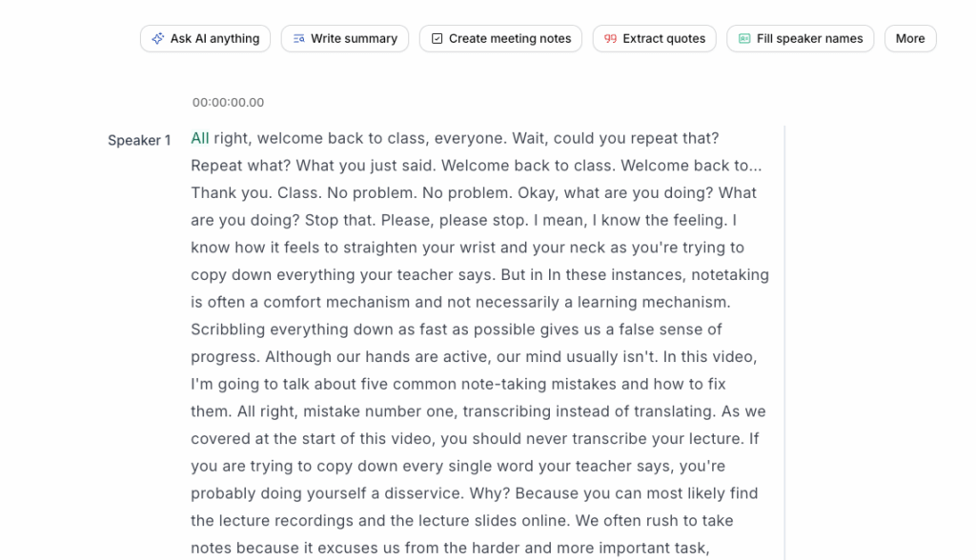Click the red quotation marks icon
This screenshot has width=976, height=560.
pos(611,39)
